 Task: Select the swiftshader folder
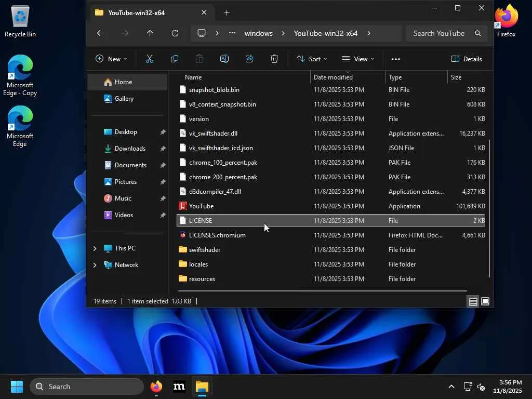point(331,250)
